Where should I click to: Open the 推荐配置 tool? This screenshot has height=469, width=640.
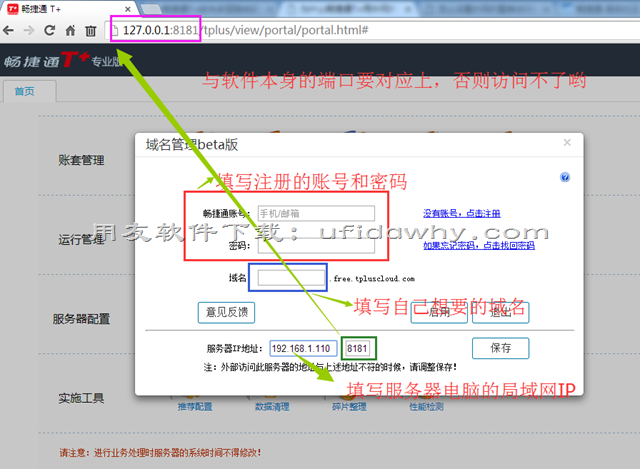pos(195,407)
